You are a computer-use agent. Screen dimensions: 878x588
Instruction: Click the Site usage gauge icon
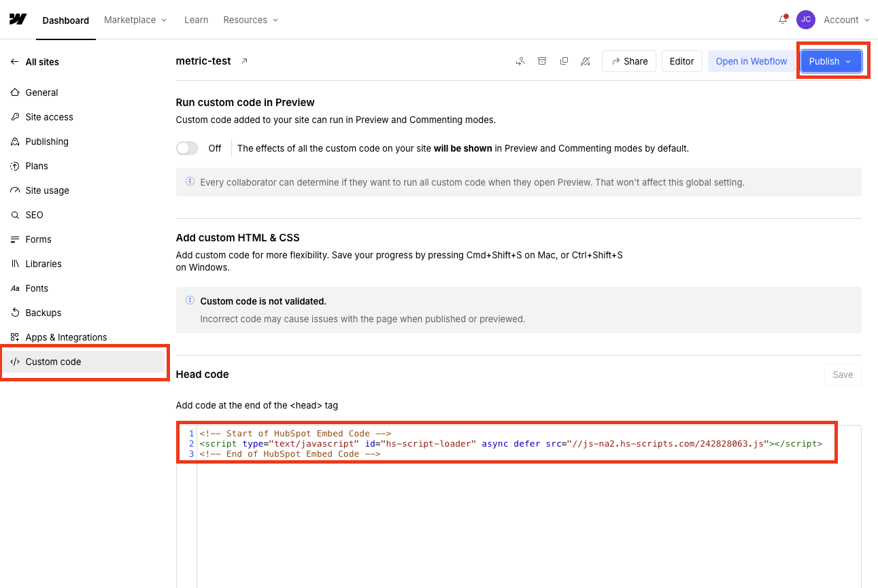pos(15,190)
